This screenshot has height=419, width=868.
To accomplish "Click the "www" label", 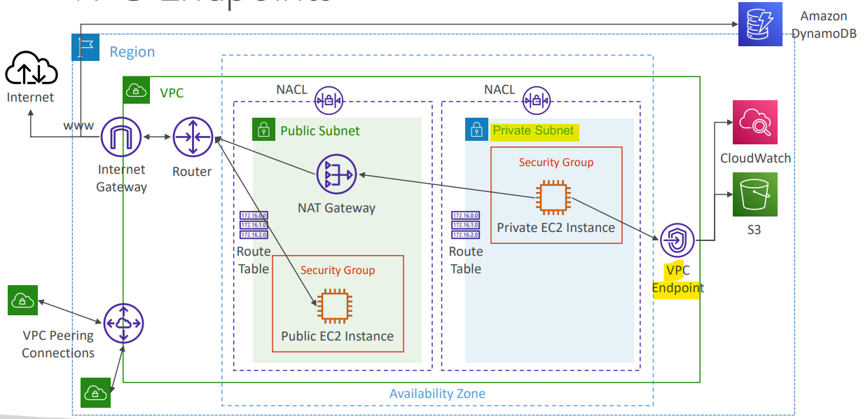I will click(x=78, y=126).
